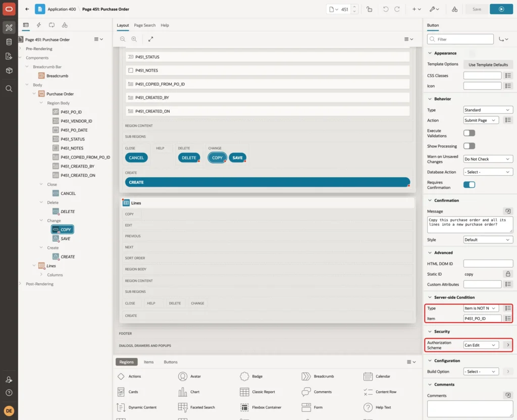Viewport: 517px width, 420px height.
Task: Redo the last change
Action: pos(397,9)
